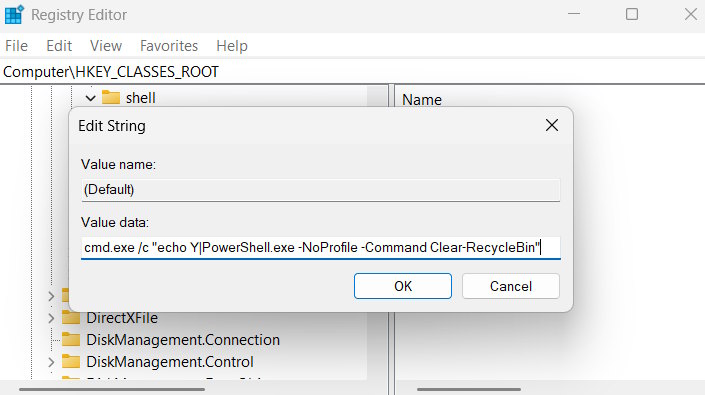Minimize the Registry Editor window

(x=574, y=14)
